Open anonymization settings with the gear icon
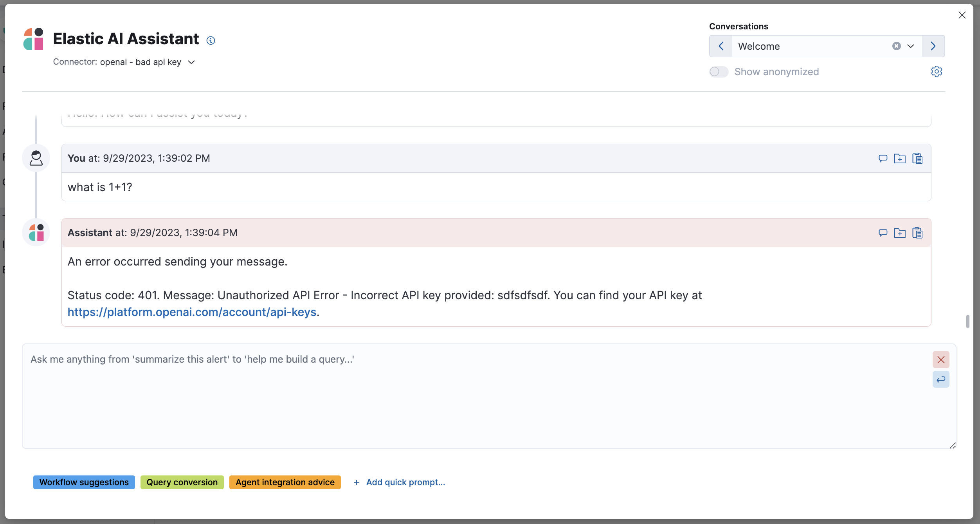 coord(937,71)
